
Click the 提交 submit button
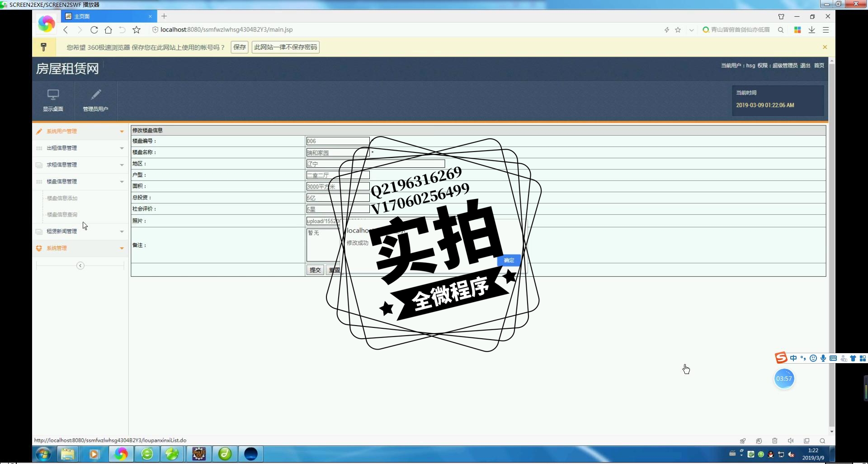coord(315,270)
